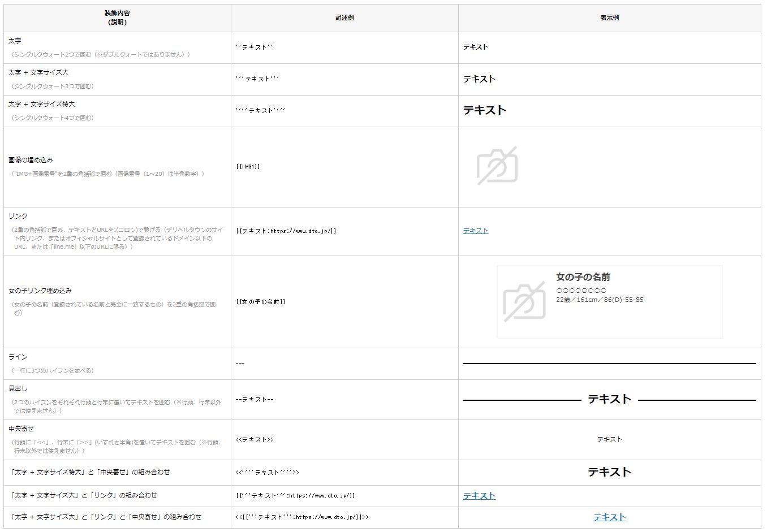This screenshot has height=532, width=767.
Task: Click the --- line syntax example
Action: coord(240,363)
